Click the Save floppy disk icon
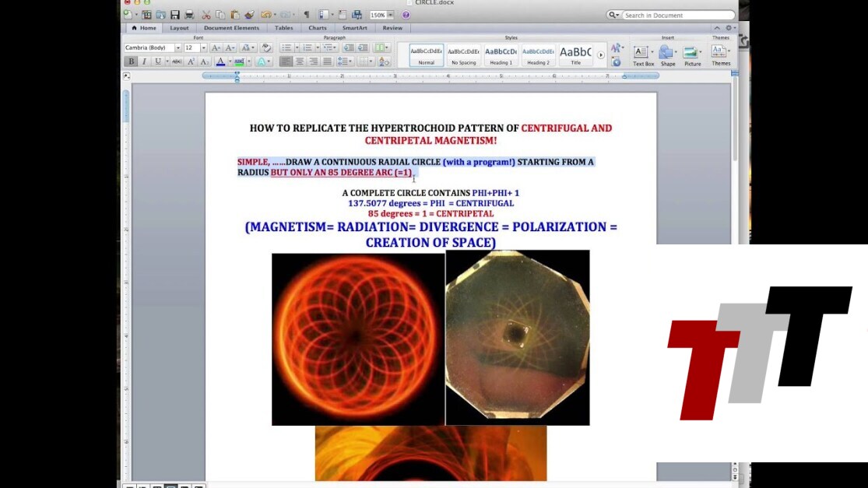Image resolution: width=868 pixels, height=488 pixels. point(175,15)
